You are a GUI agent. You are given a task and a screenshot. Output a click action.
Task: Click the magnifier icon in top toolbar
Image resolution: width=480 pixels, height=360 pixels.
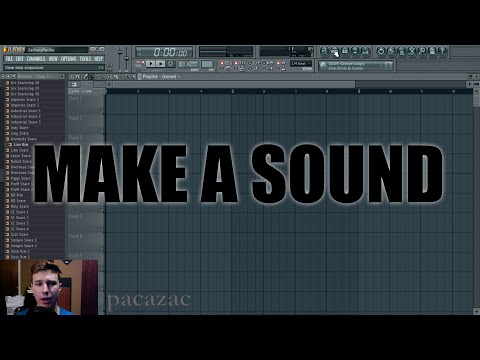pos(422,51)
